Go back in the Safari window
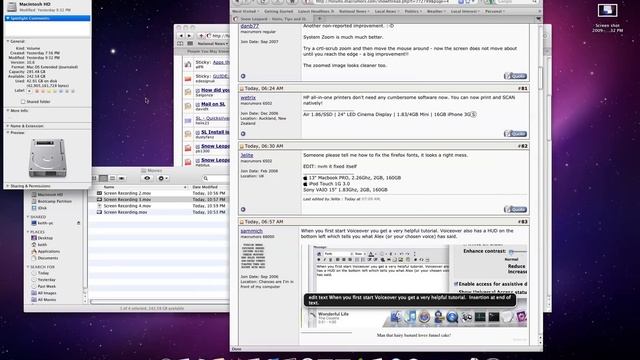 (x=181, y=36)
